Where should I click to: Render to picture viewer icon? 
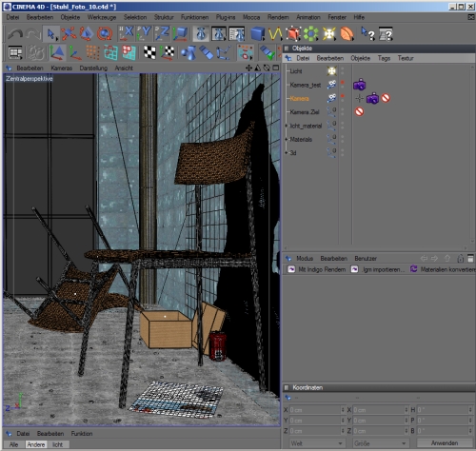[x=219, y=33]
